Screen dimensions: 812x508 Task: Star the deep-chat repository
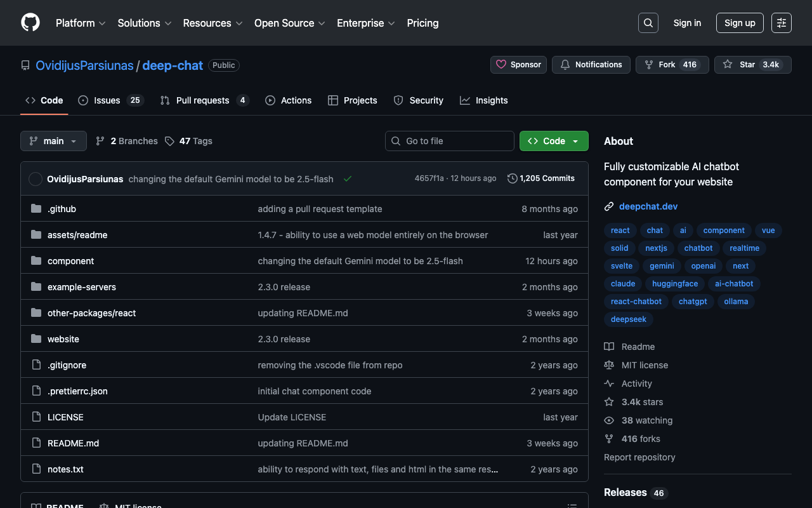coord(752,65)
